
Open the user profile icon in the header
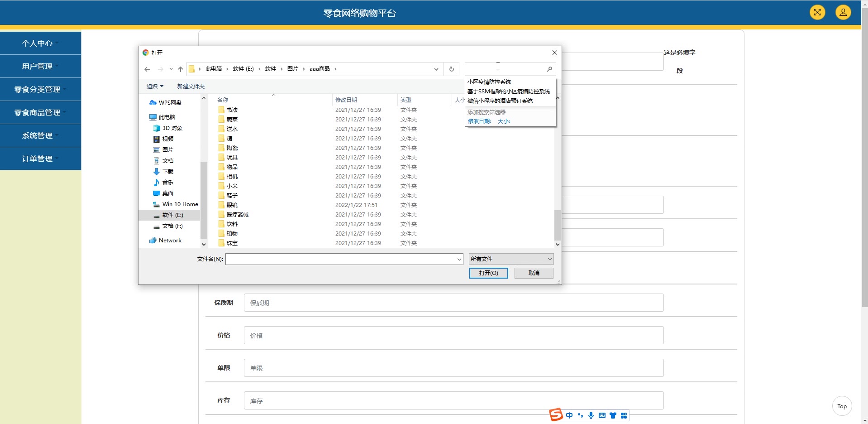[843, 12]
